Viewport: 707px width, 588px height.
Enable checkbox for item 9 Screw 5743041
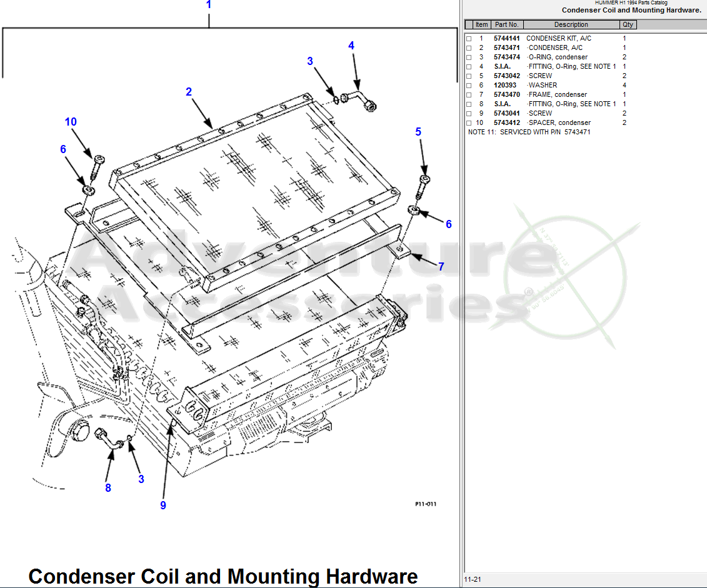click(x=469, y=114)
